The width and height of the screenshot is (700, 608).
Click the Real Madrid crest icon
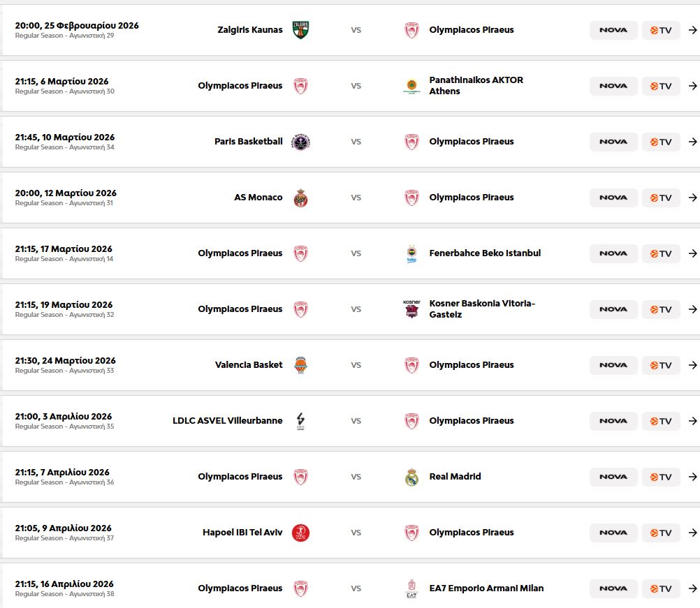(411, 477)
